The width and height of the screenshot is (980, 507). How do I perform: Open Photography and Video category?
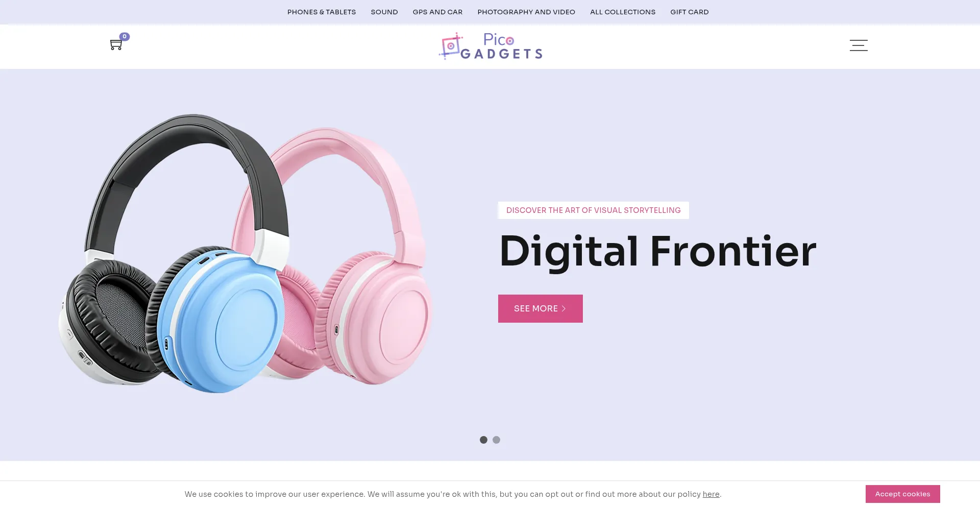[526, 12]
